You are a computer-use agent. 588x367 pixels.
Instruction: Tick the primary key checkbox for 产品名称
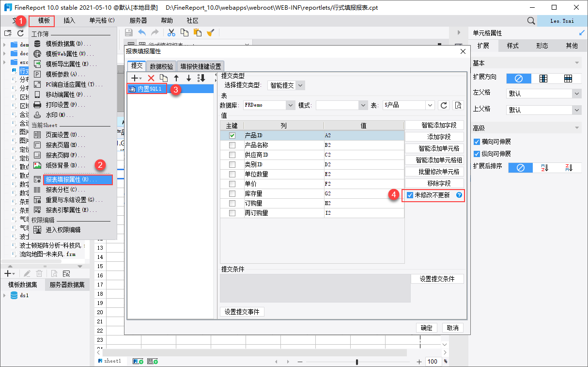point(232,145)
